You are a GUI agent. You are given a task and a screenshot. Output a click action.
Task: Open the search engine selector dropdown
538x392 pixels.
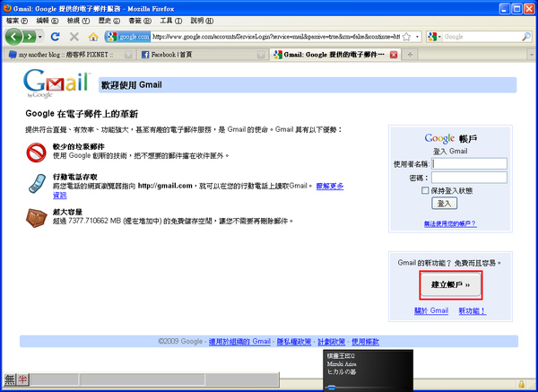[x=434, y=37]
